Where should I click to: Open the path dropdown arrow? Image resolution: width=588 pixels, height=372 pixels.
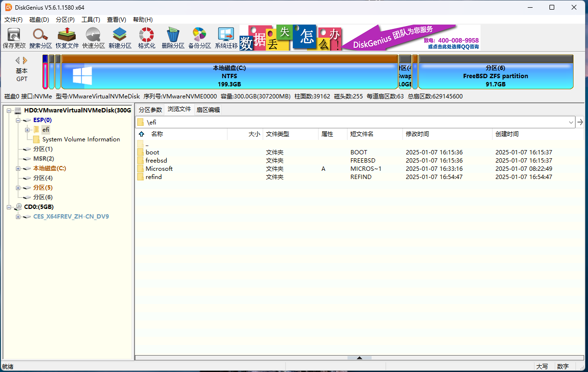pos(571,122)
